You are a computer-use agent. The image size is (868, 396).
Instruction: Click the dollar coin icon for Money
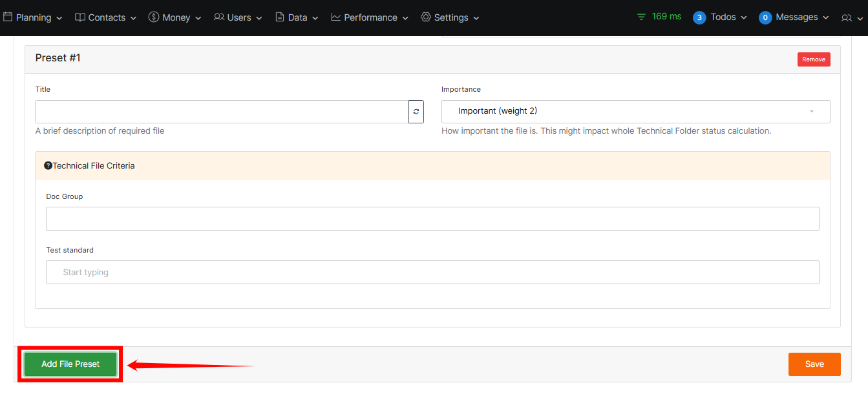(154, 17)
